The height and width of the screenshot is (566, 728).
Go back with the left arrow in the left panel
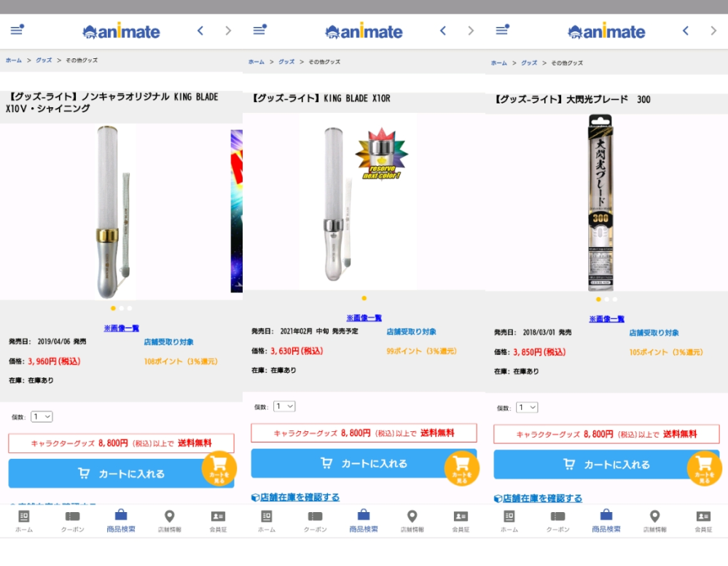[200, 31]
